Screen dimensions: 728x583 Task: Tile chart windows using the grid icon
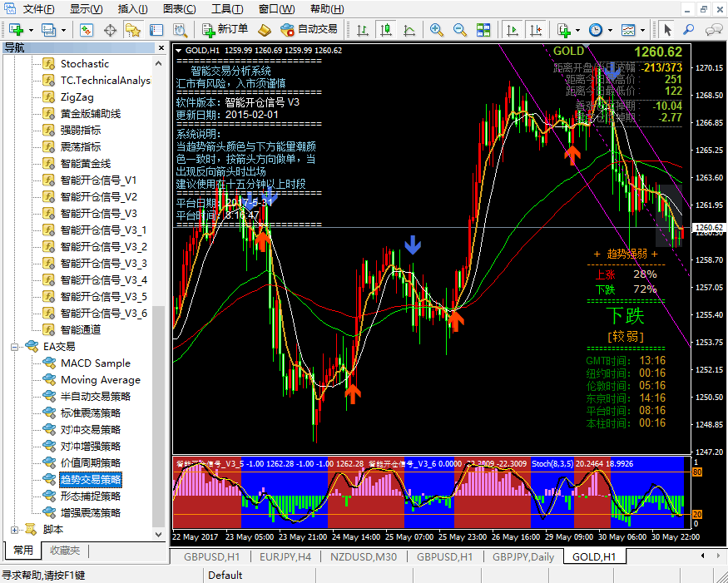pos(483,30)
